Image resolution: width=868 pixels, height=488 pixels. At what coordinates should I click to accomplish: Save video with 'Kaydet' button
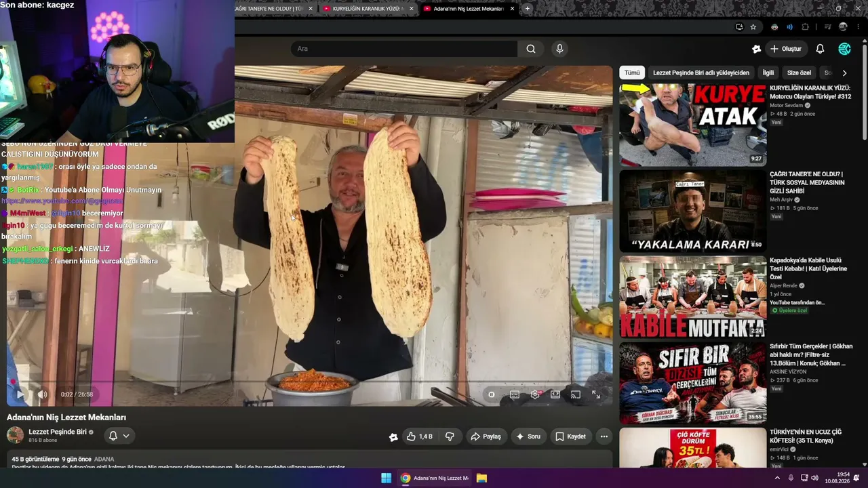[570, 436]
